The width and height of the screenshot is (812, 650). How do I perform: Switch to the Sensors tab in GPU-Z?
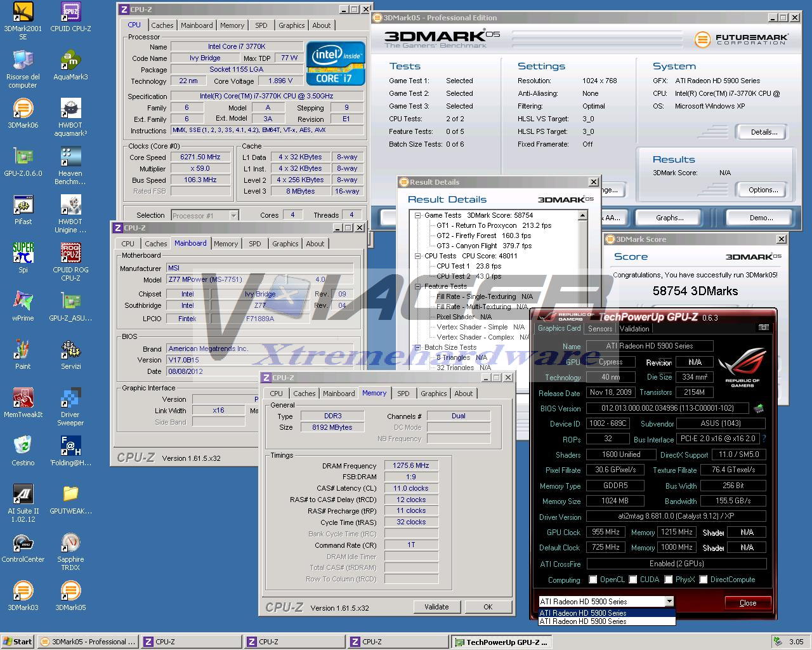pyautogui.click(x=599, y=328)
